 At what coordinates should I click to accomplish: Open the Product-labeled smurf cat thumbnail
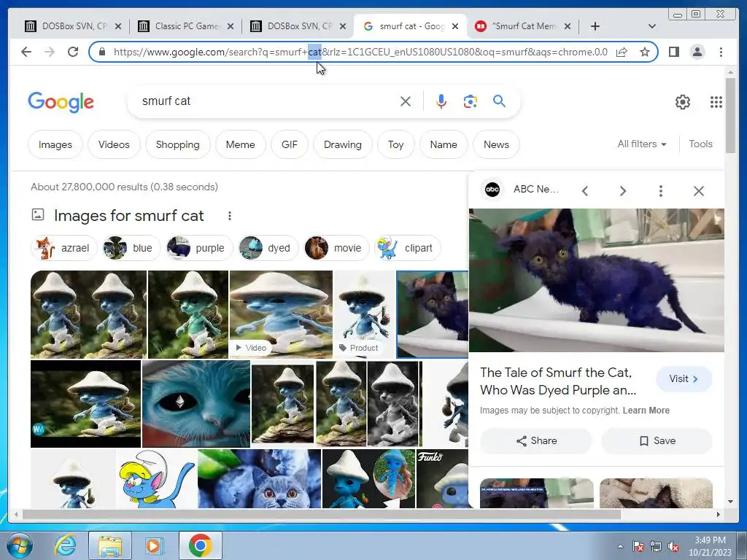(365, 314)
